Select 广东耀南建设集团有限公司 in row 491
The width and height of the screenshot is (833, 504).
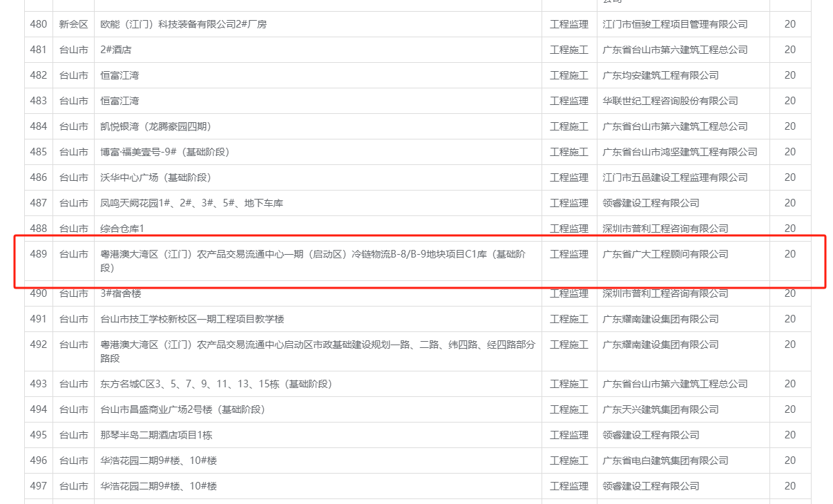coord(660,319)
